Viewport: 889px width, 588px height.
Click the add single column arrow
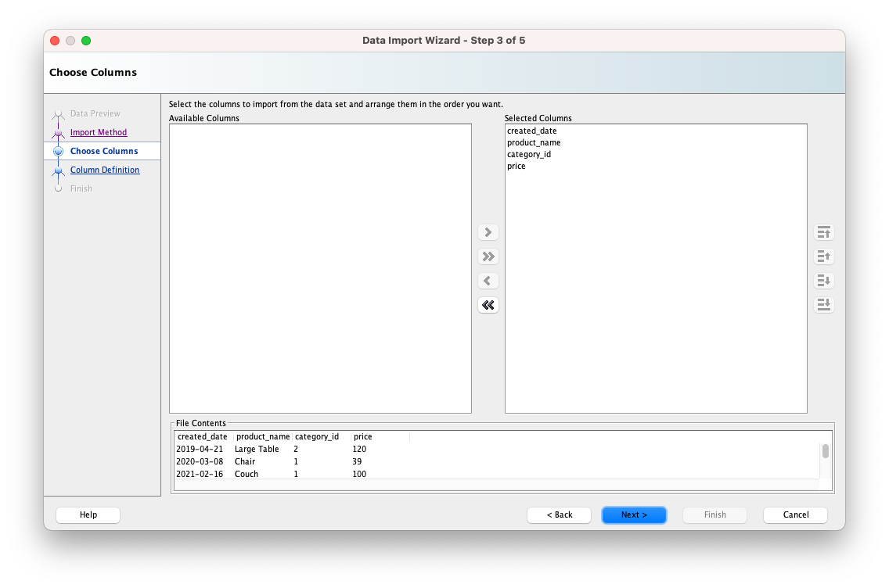[488, 232]
